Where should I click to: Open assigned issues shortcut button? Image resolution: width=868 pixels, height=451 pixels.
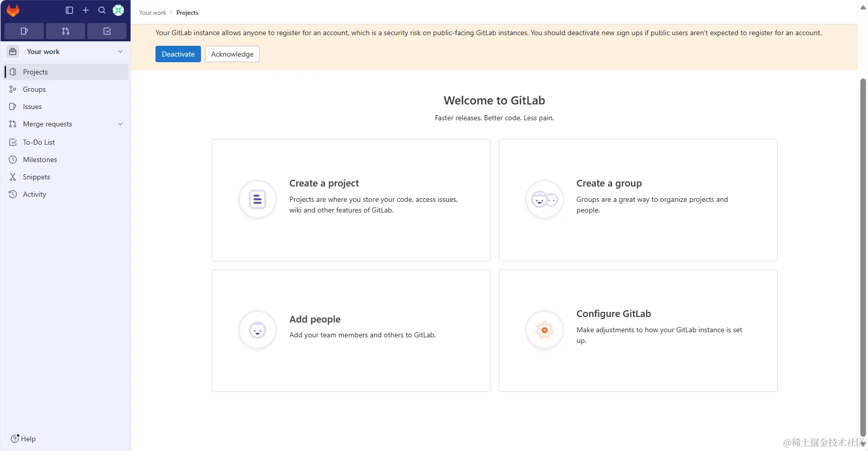[24, 31]
